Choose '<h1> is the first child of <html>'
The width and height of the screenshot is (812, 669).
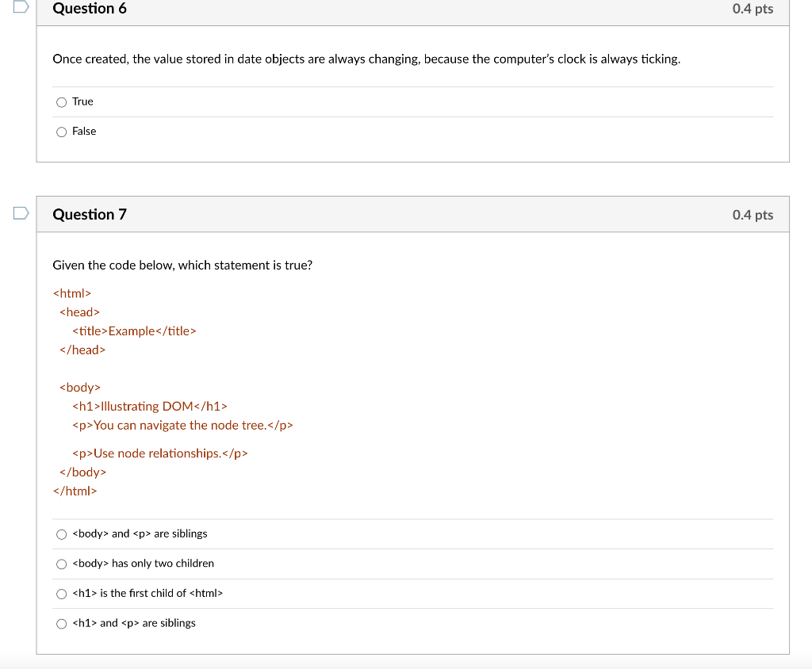[x=61, y=594]
